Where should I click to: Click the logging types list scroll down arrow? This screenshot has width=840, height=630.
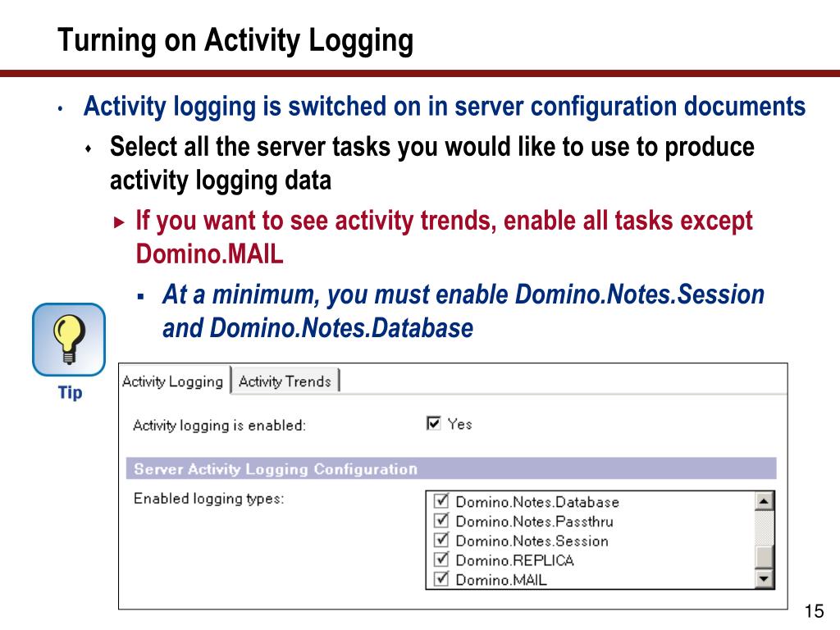click(764, 578)
